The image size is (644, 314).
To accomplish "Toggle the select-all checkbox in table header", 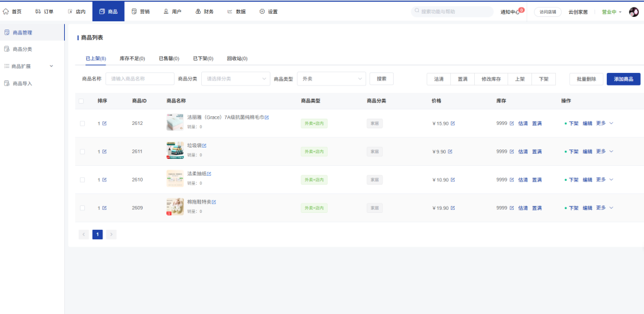I will [x=81, y=101].
